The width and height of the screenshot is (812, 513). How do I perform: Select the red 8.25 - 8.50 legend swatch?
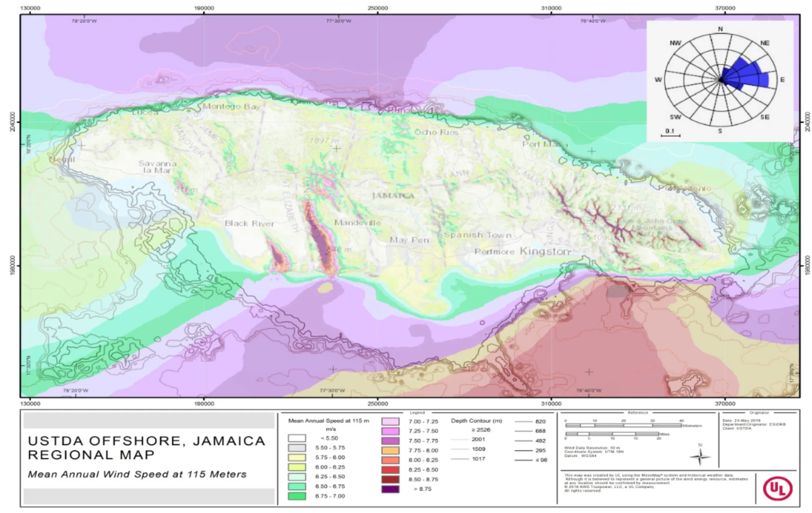[390, 470]
